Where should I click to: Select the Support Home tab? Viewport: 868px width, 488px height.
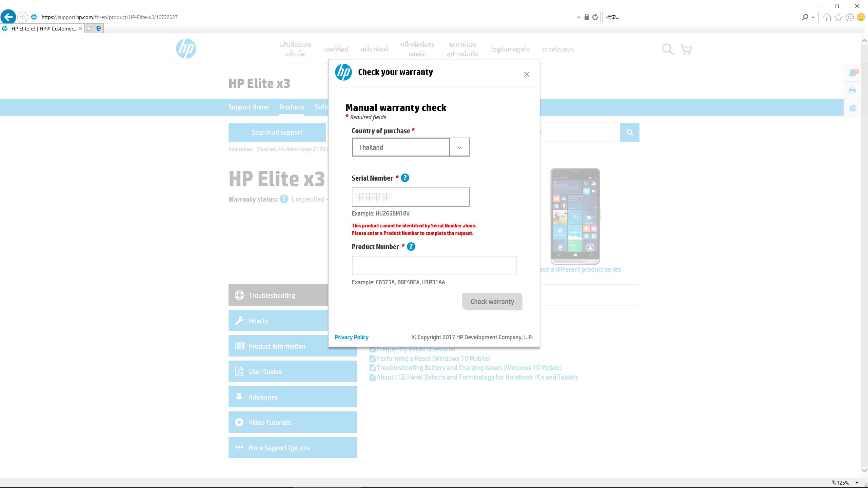pyautogui.click(x=248, y=107)
